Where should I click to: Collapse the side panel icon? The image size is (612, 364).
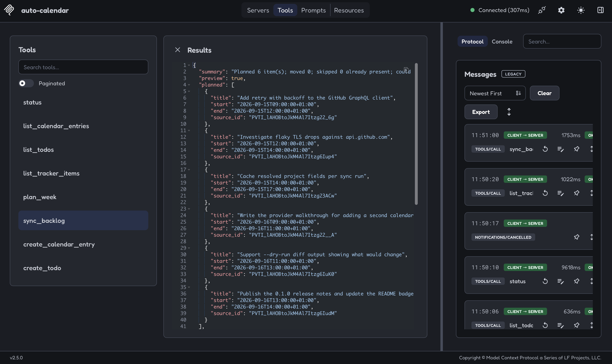pyautogui.click(x=601, y=10)
